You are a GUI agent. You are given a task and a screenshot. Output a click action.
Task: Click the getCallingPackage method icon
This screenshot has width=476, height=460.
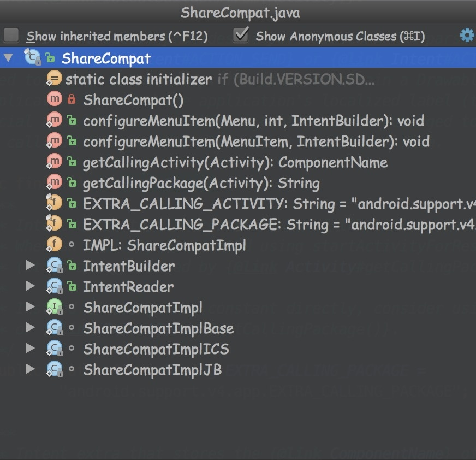point(54,182)
